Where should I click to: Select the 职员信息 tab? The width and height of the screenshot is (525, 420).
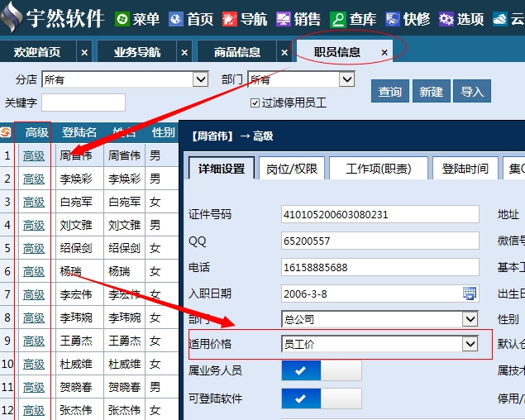[336, 52]
